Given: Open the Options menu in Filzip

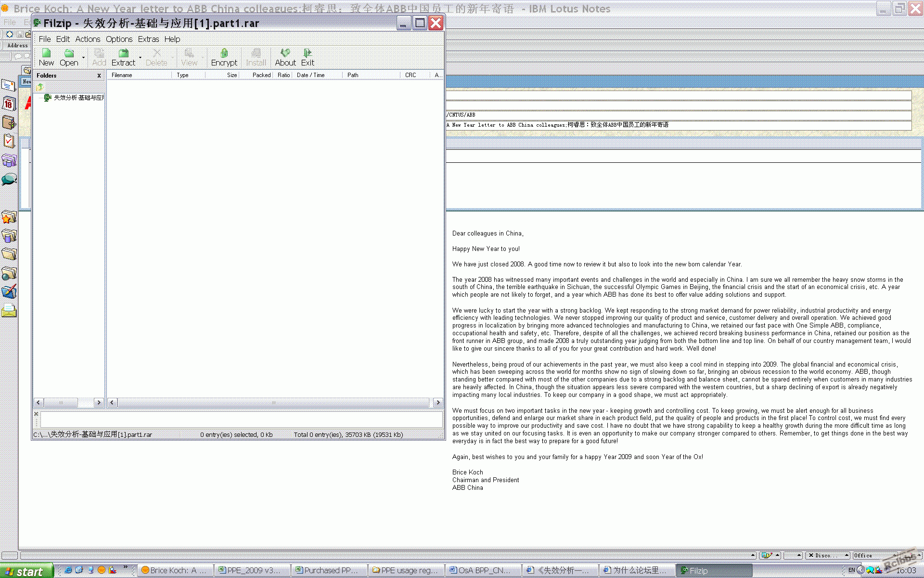Looking at the screenshot, I should point(119,39).
